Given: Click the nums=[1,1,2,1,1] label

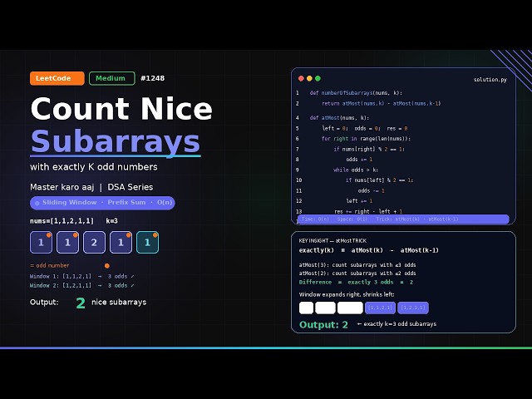Looking at the screenshot, I should pos(62,221).
